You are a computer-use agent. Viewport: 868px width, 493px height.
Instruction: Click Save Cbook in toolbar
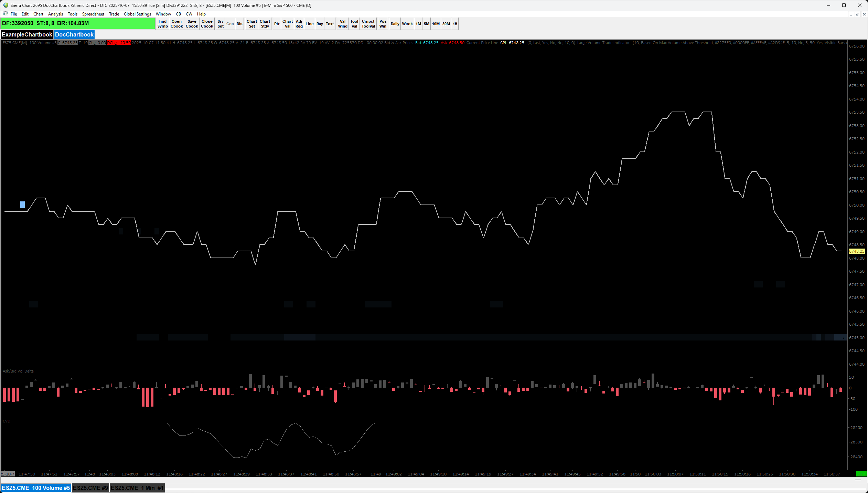point(192,24)
